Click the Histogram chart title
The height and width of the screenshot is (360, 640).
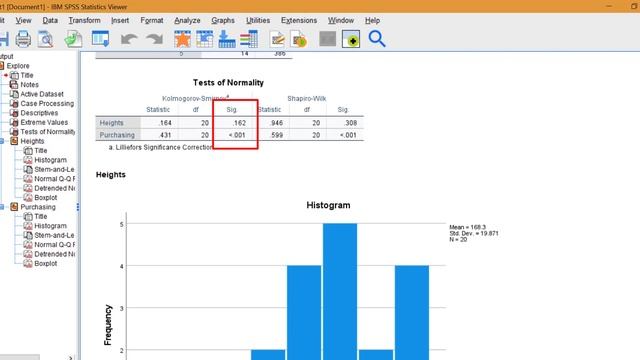[328, 205]
